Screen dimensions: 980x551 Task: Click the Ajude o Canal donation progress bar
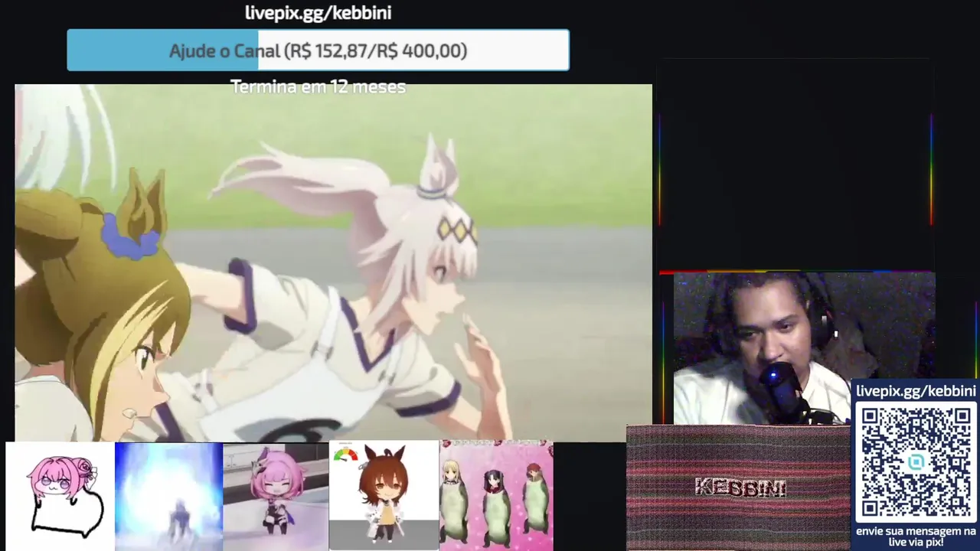click(318, 51)
